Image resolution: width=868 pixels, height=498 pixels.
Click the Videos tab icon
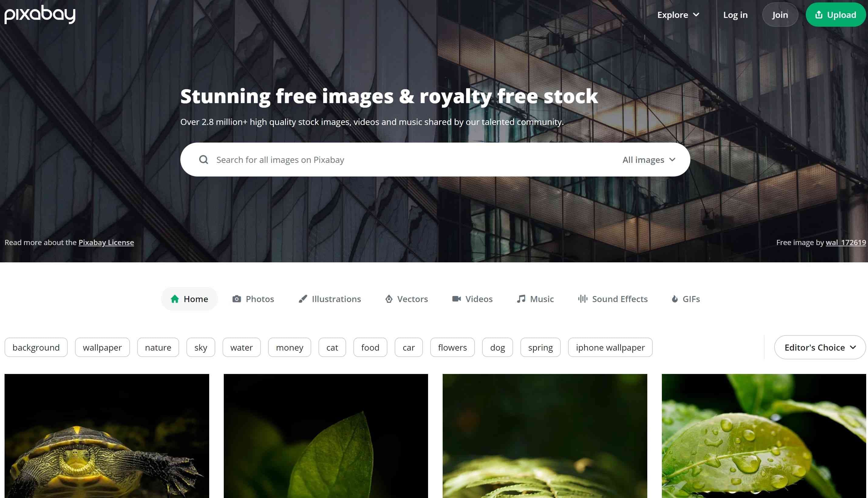(x=456, y=298)
